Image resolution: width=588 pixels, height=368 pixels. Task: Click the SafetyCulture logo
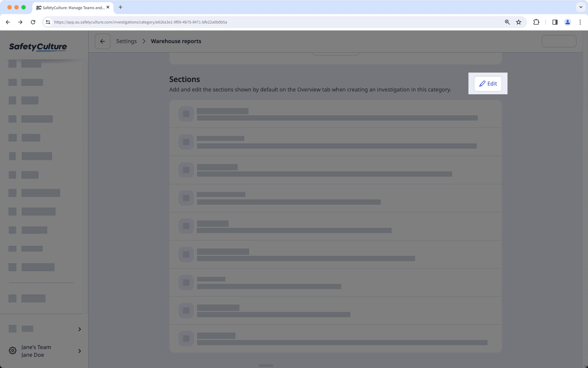tap(38, 47)
